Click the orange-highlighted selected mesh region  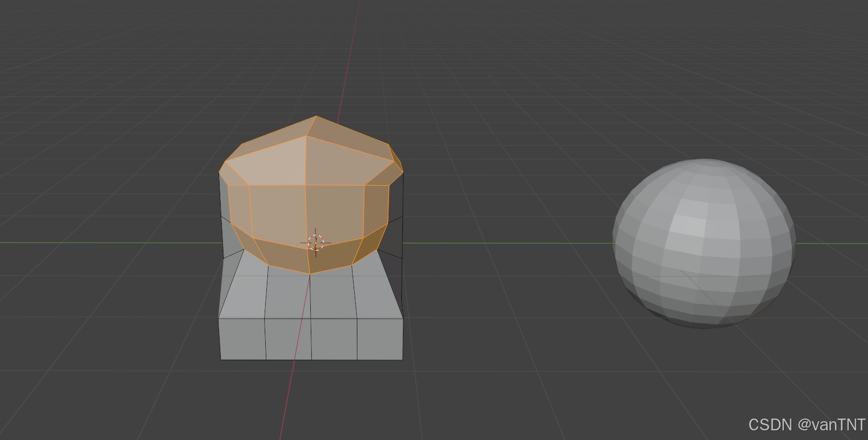[x=311, y=195]
